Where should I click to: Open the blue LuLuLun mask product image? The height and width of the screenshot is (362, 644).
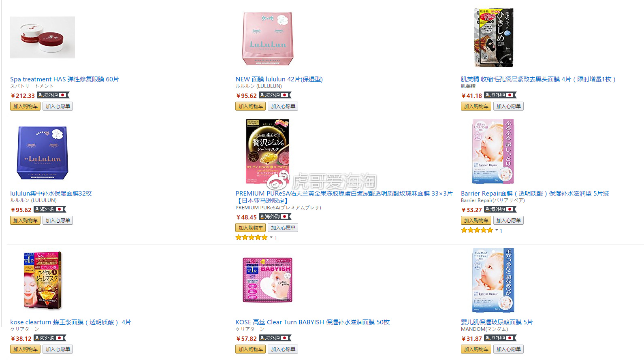click(43, 153)
